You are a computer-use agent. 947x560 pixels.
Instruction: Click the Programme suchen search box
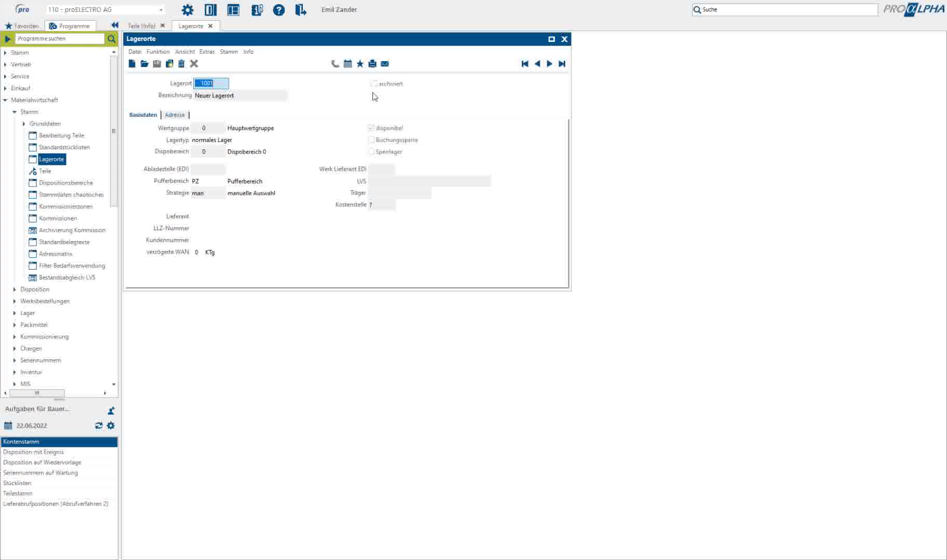click(60, 39)
